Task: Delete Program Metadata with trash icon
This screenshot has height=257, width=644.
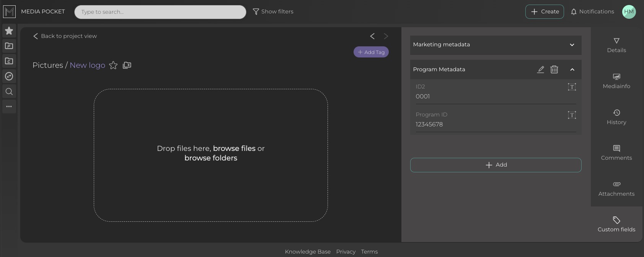Action: 554,69
